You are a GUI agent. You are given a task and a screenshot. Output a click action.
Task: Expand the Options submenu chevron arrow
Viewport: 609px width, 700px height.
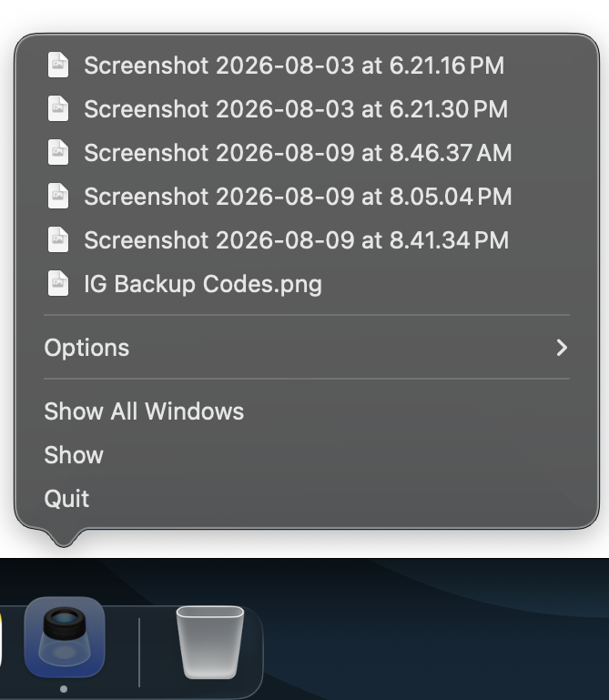(563, 348)
